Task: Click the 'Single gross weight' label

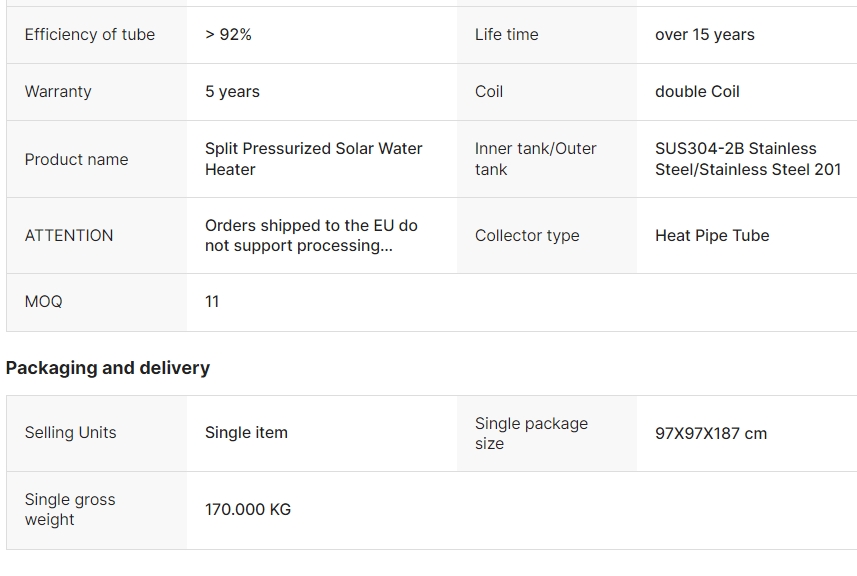Action: (x=70, y=509)
